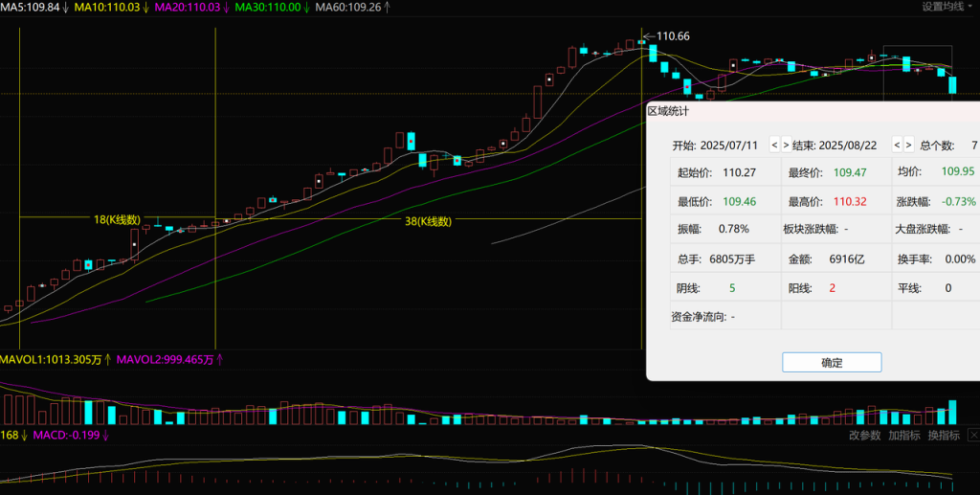Open the 设置均线 settings dropdown
The width and height of the screenshot is (980, 495).
[947, 7]
